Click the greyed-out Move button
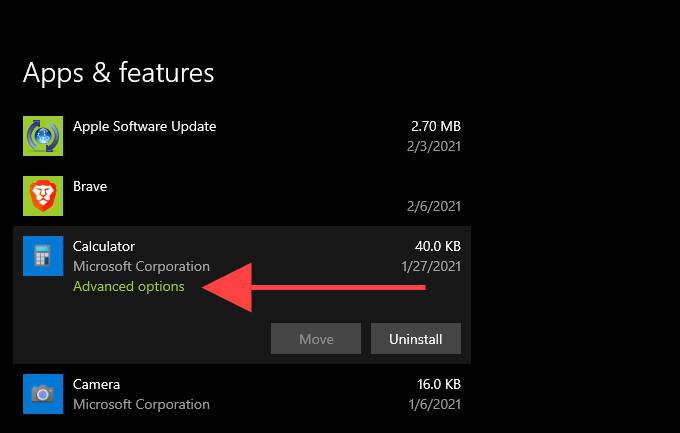This screenshot has height=433, width=680. 316,339
